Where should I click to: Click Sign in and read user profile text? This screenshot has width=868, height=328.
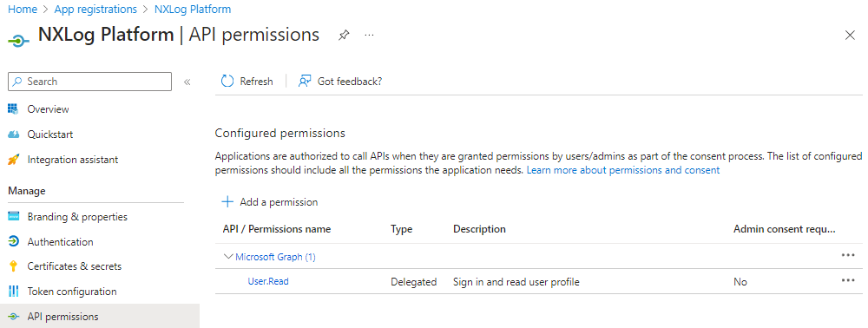tap(516, 282)
